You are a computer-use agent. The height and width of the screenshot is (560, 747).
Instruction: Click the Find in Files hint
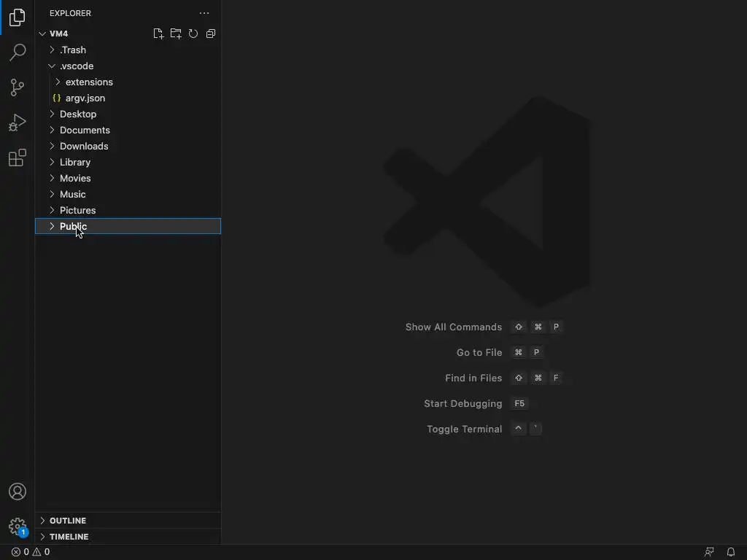[473, 378]
